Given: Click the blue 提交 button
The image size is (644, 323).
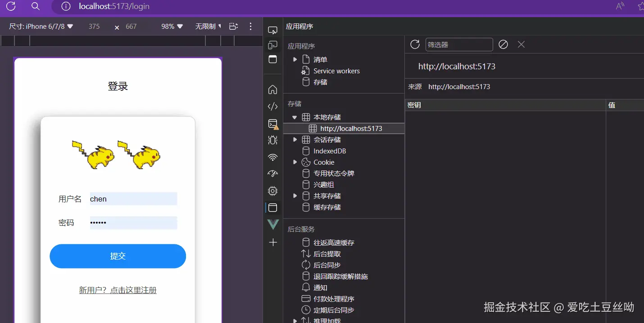Looking at the screenshot, I should pyautogui.click(x=118, y=256).
